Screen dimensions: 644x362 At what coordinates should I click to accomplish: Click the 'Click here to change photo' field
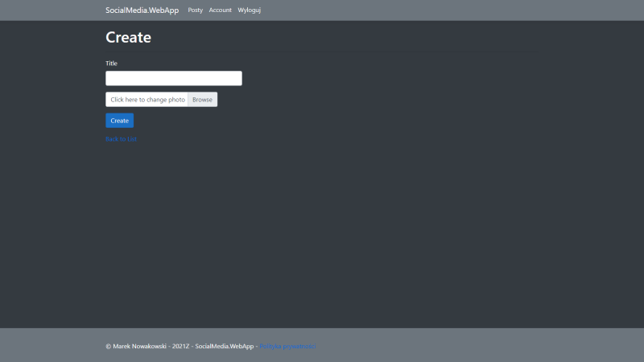click(x=147, y=100)
